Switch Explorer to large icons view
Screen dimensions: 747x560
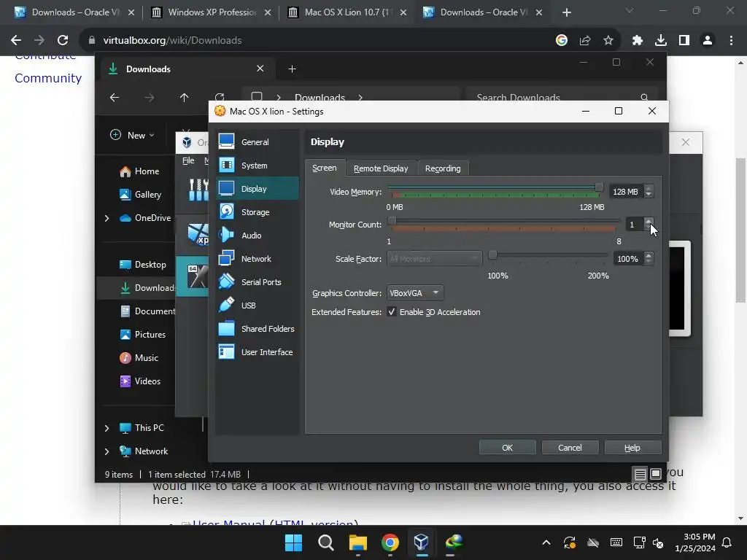[656, 474]
